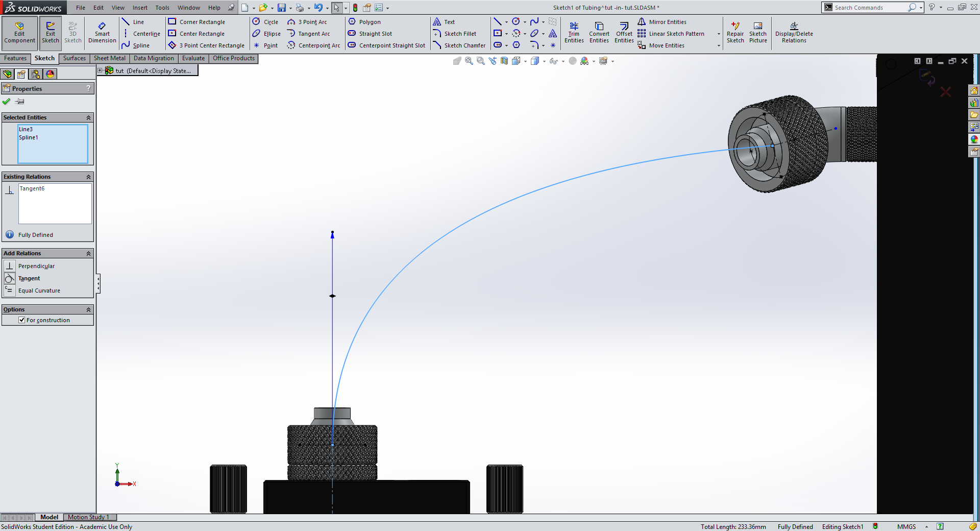980x531 pixels.
Task: Open the Insert menu
Action: (140, 8)
